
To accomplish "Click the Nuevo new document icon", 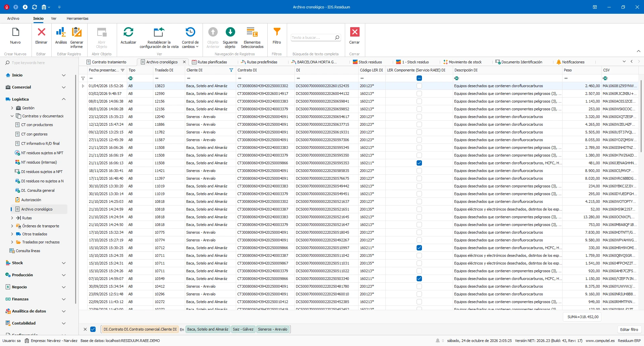I will 15,32.
